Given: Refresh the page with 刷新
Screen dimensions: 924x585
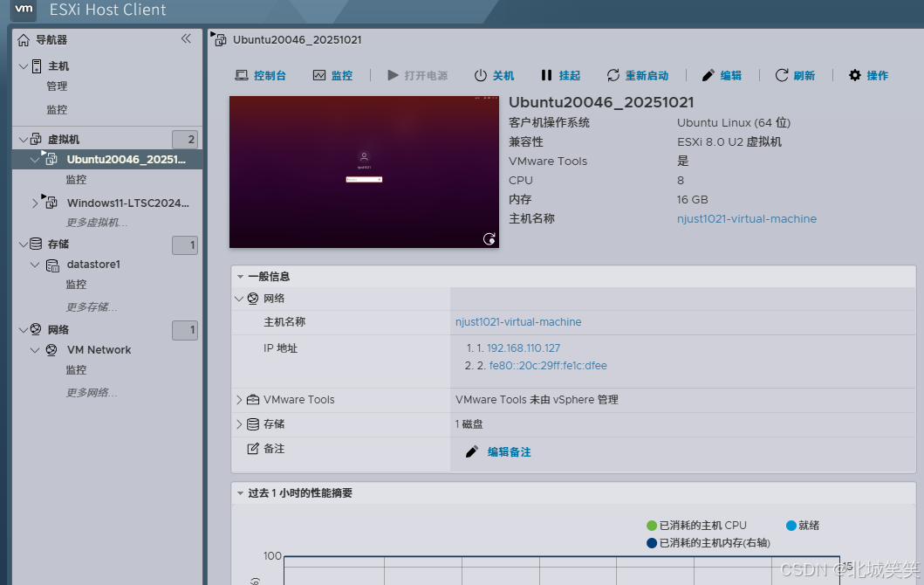Looking at the screenshot, I should [795, 75].
